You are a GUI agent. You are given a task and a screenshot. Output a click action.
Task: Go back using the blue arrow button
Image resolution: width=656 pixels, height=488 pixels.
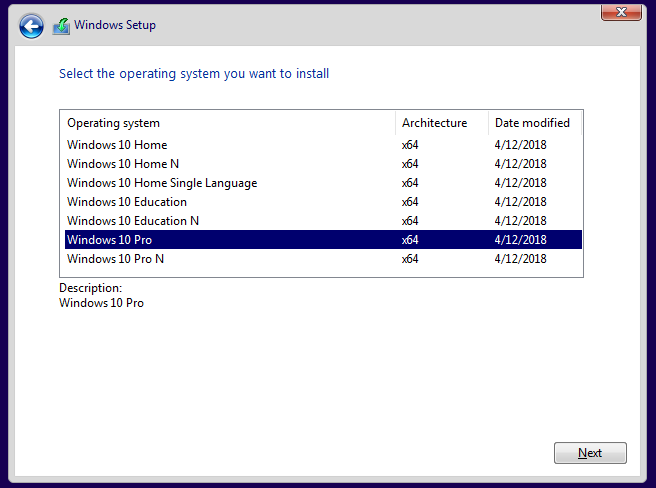pyautogui.click(x=31, y=26)
